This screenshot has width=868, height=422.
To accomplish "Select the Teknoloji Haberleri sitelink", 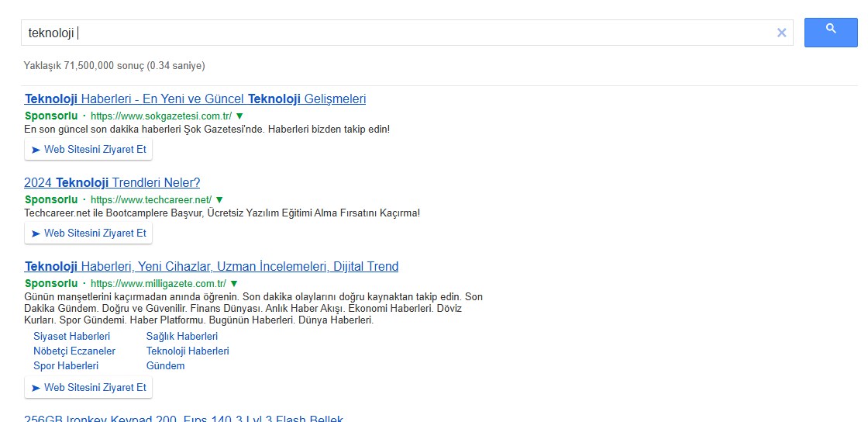I will click(x=188, y=351).
